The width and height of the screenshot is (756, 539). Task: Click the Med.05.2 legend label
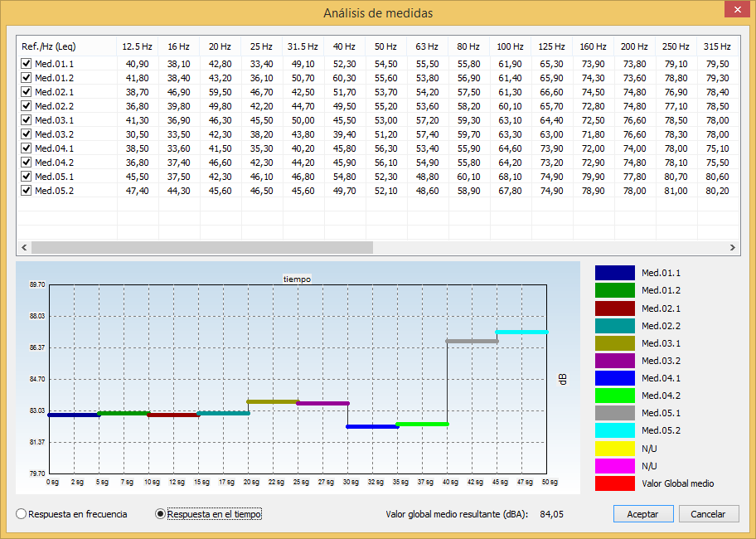[x=661, y=430]
